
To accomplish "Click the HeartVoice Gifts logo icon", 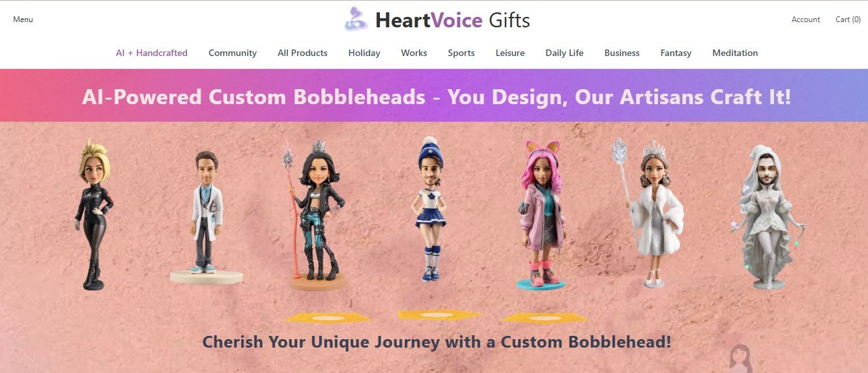I will 356,20.
